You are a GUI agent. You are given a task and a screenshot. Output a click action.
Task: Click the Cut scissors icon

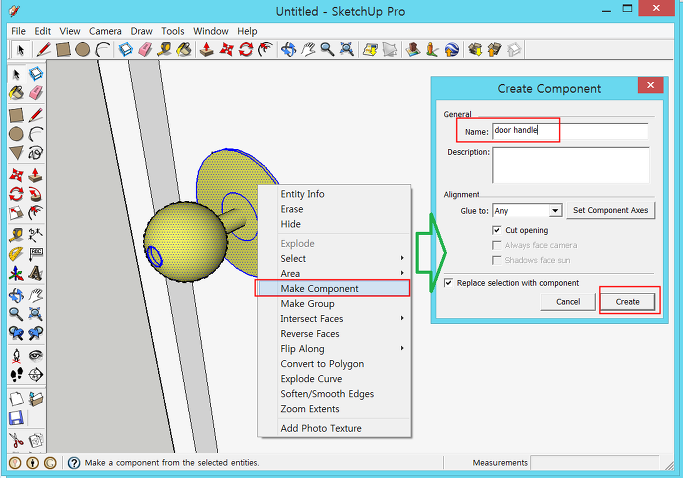(16, 441)
